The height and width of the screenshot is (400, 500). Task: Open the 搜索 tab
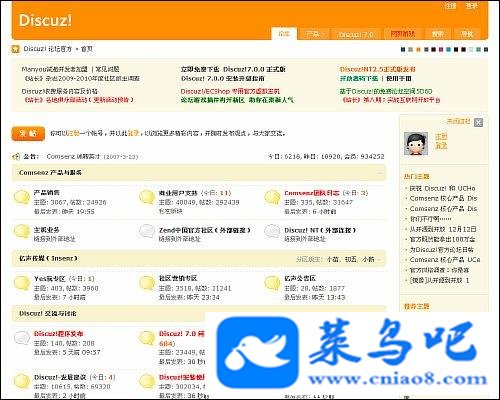438,34
